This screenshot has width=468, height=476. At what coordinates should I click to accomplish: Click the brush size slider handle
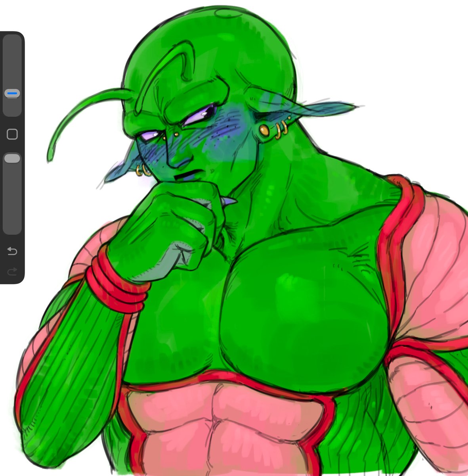(x=12, y=94)
